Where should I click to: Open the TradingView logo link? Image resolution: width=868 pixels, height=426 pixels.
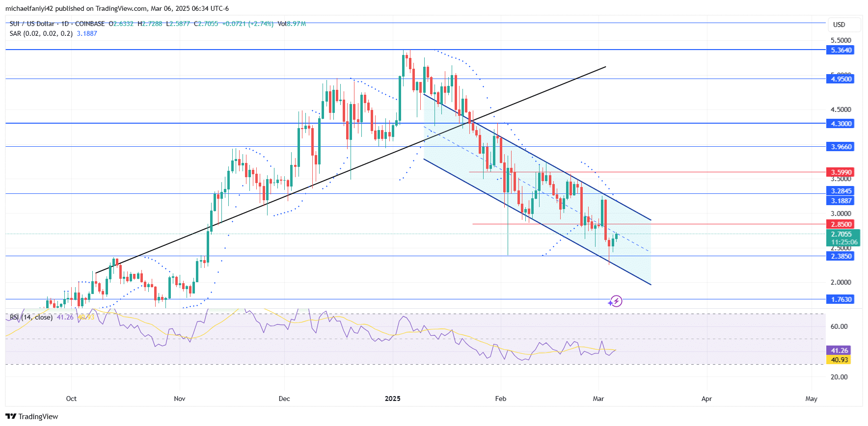[x=32, y=416]
